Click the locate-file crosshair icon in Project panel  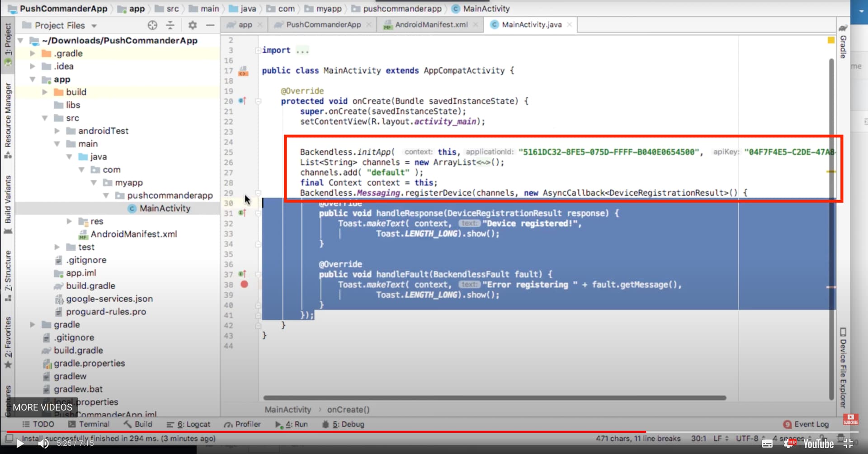[152, 25]
